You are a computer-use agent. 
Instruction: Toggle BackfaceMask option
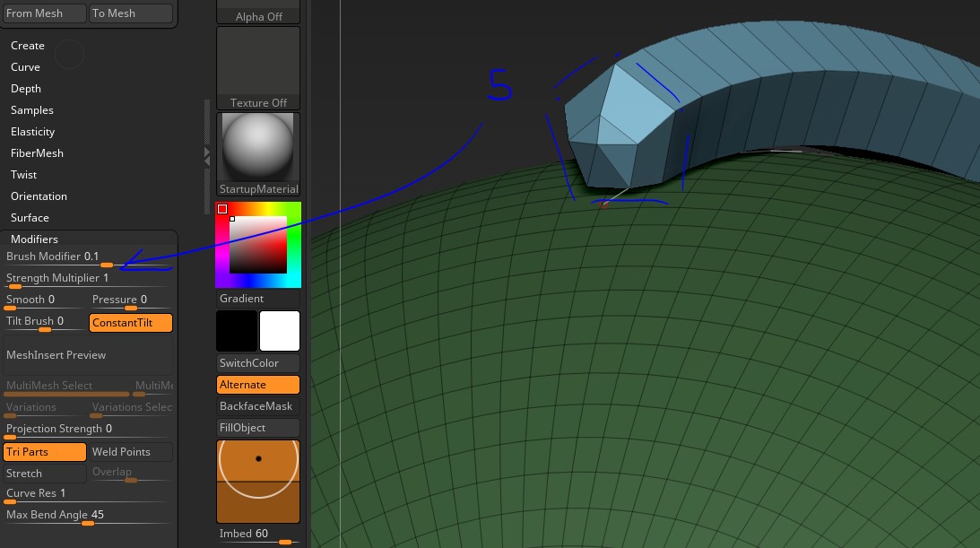pyautogui.click(x=258, y=406)
